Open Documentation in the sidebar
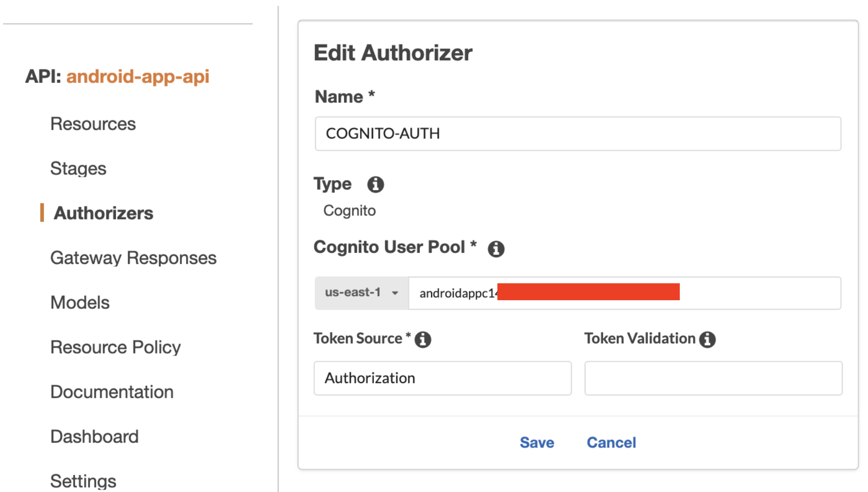 [112, 392]
